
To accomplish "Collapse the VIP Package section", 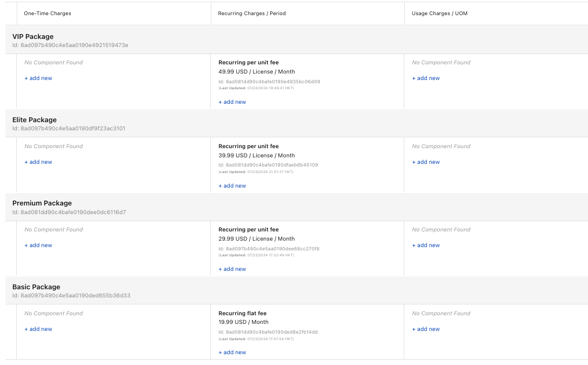I will click(33, 36).
